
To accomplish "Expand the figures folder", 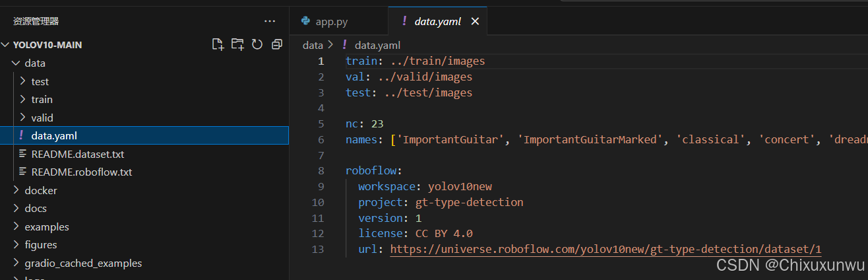I will pos(16,244).
